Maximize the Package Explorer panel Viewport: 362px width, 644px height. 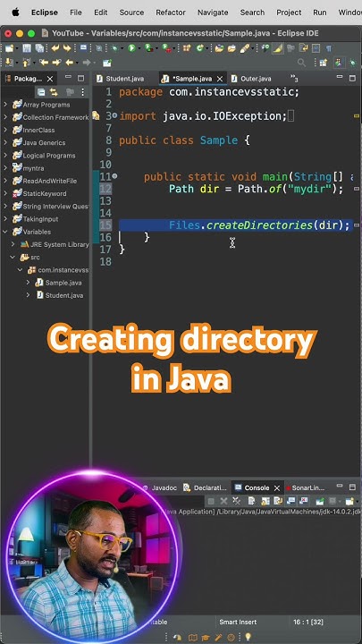tap(80, 78)
